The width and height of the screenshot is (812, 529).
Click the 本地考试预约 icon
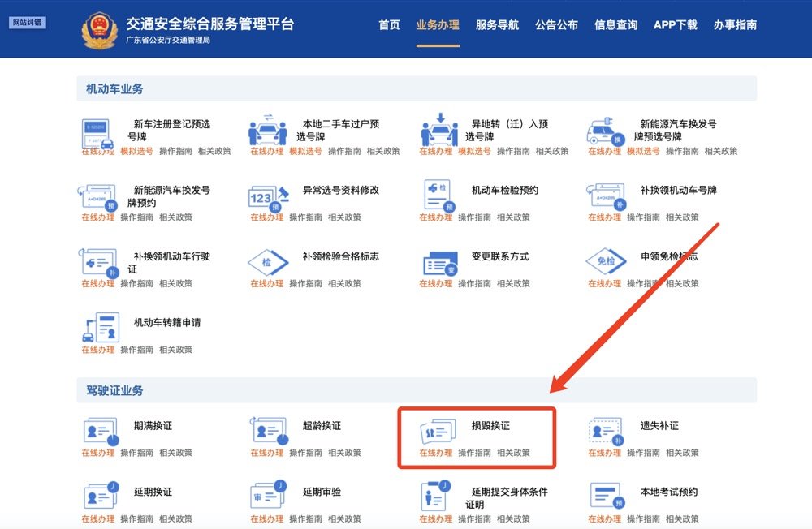coord(607,496)
